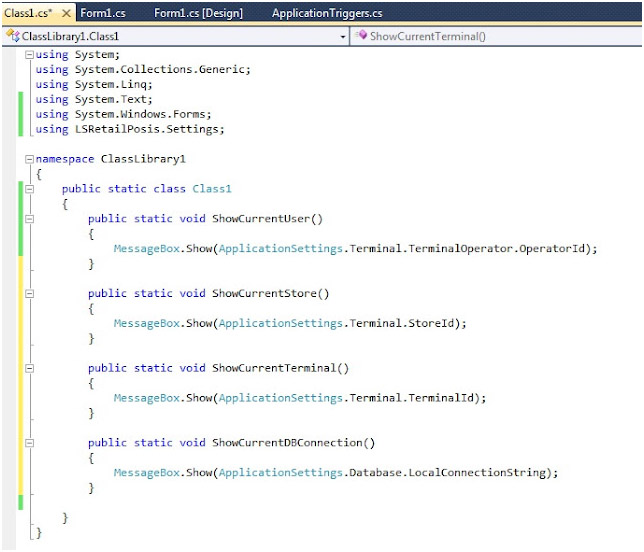The image size is (644, 552).
Task: Collapse the ClassLibrary1 namespace block
Action: click(x=28, y=159)
